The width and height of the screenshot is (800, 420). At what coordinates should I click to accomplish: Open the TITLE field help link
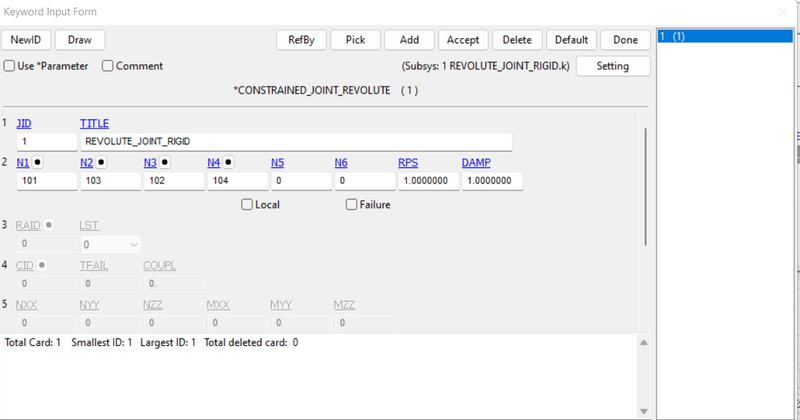[x=94, y=123]
